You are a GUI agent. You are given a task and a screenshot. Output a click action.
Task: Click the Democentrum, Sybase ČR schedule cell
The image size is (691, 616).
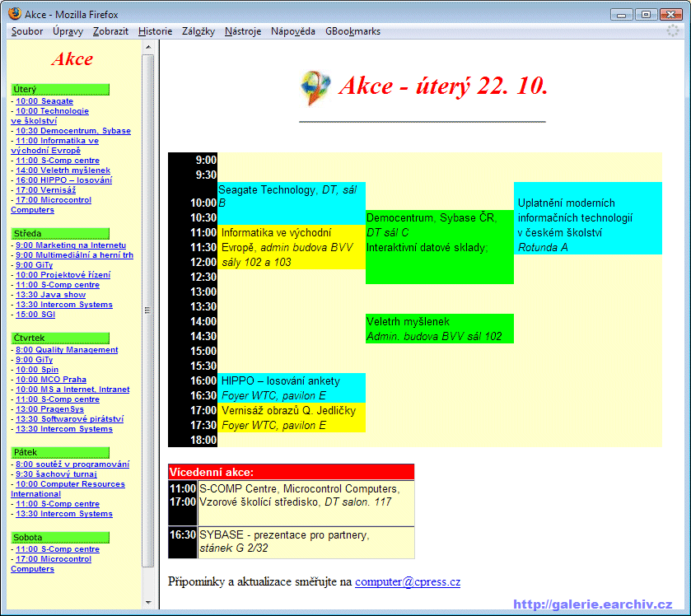440,247
